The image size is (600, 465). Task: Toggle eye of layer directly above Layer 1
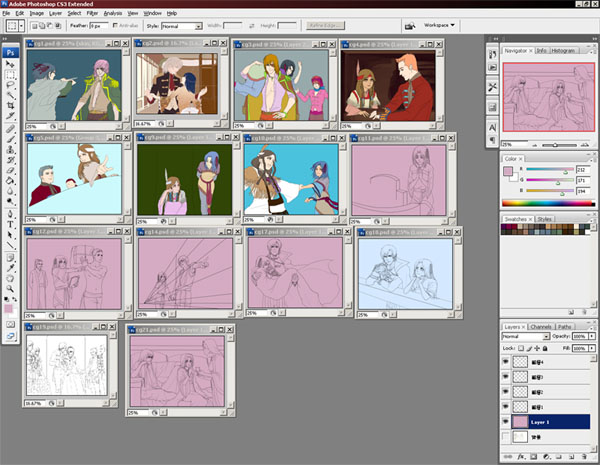[505, 406]
